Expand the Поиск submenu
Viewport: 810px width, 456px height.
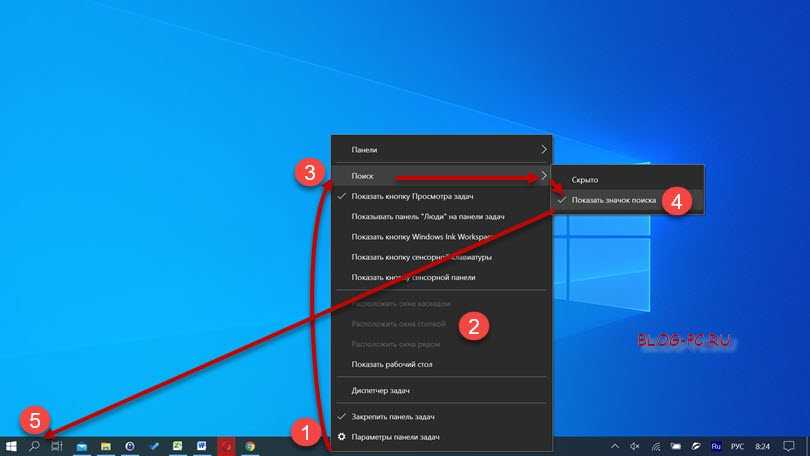[x=440, y=175]
